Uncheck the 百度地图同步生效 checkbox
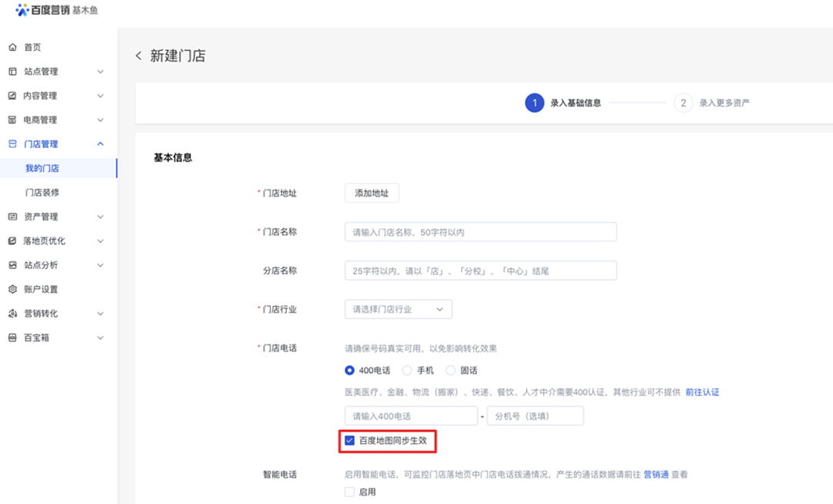833x504 pixels. (350, 441)
